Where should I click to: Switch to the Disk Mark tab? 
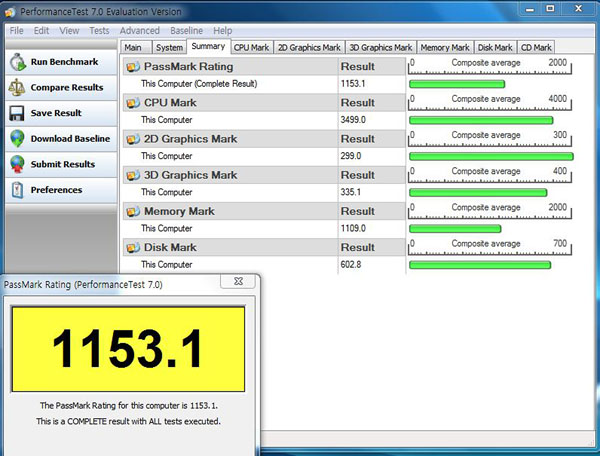[495, 47]
